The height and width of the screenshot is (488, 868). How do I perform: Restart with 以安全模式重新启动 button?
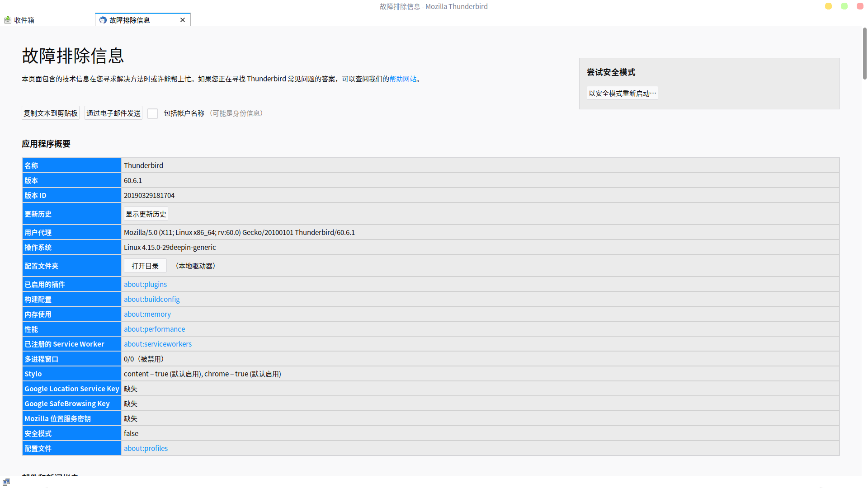coord(623,93)
